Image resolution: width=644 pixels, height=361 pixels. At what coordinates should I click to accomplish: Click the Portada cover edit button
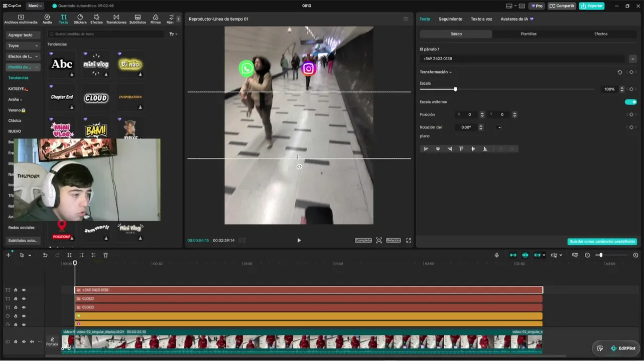[52, 341]
